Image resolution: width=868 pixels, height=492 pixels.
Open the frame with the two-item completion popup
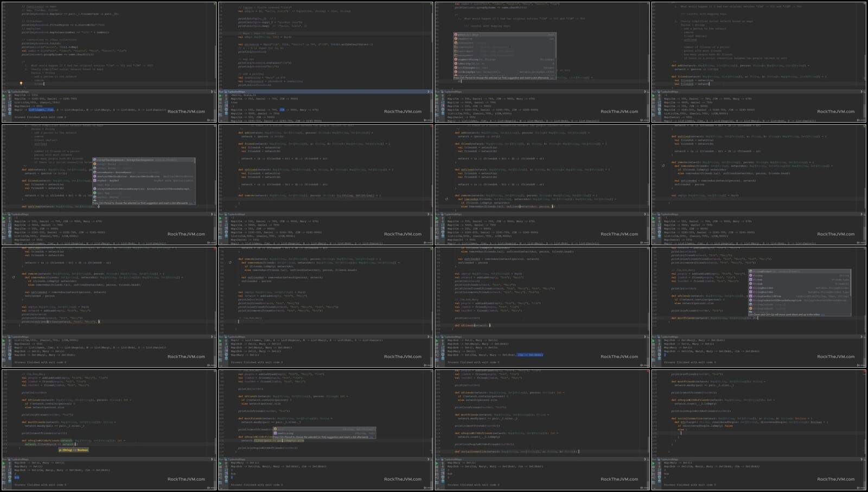(325, 430)
